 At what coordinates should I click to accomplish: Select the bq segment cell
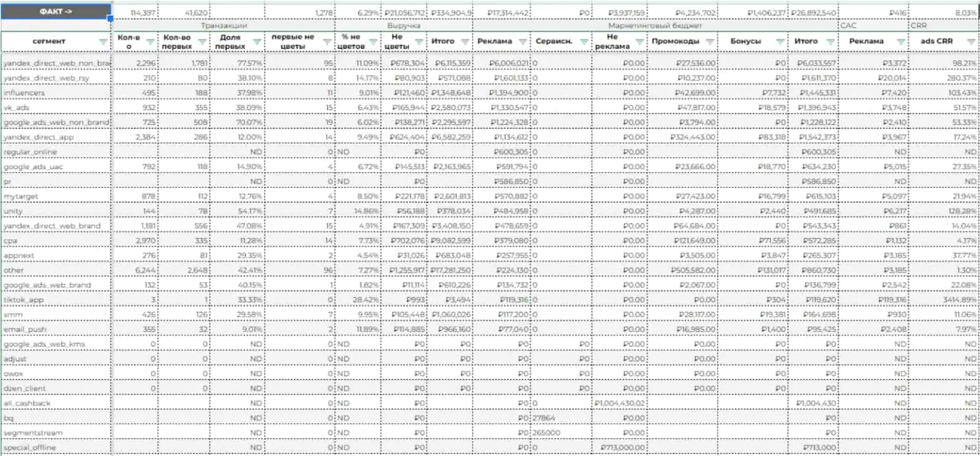coord(56,418)
